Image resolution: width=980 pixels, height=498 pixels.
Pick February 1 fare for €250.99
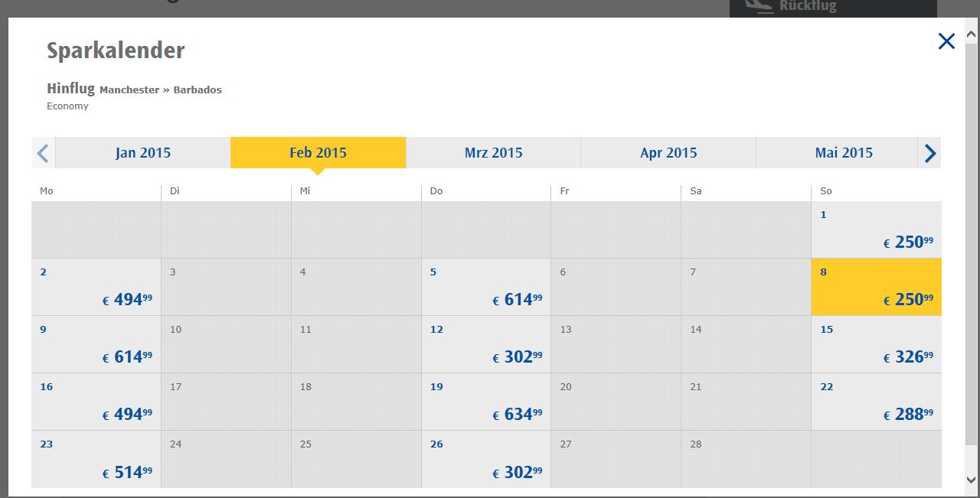[x=877, y=229]
